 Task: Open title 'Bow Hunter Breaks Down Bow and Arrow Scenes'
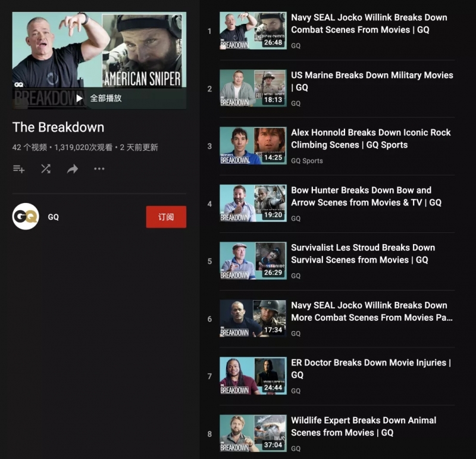366,196
